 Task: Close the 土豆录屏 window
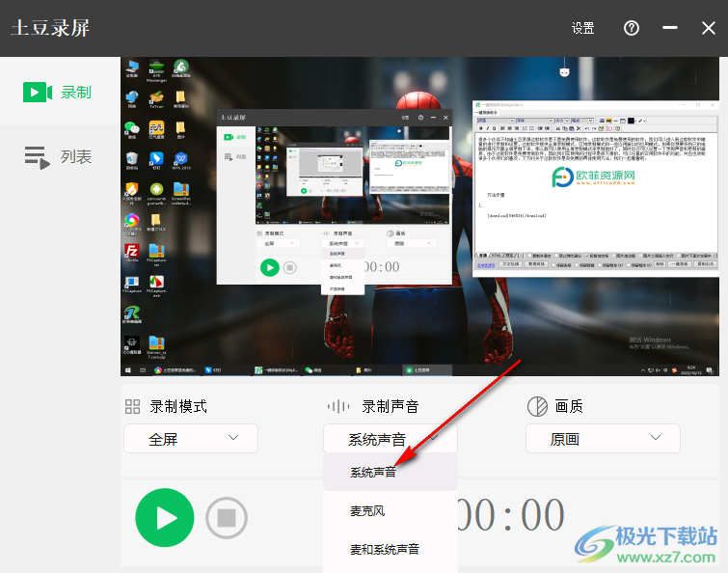(x=709, y=28)
